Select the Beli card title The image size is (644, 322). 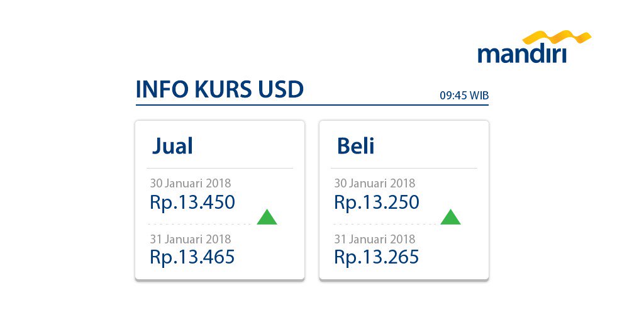[x=356, y=146]
